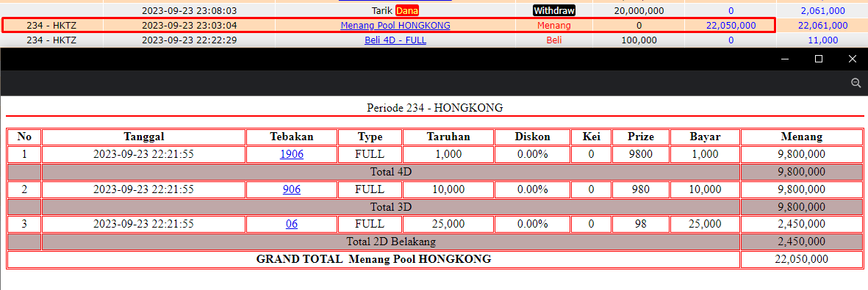Open the 906 tebakan link
The image size is (868, 290).
pos(292,189)
